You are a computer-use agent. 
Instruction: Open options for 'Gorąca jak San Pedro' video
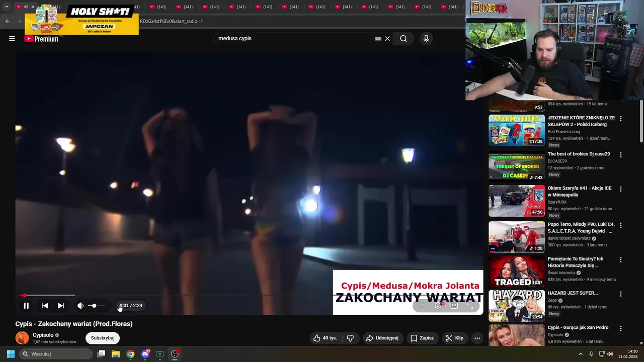(x=621, y=328)
